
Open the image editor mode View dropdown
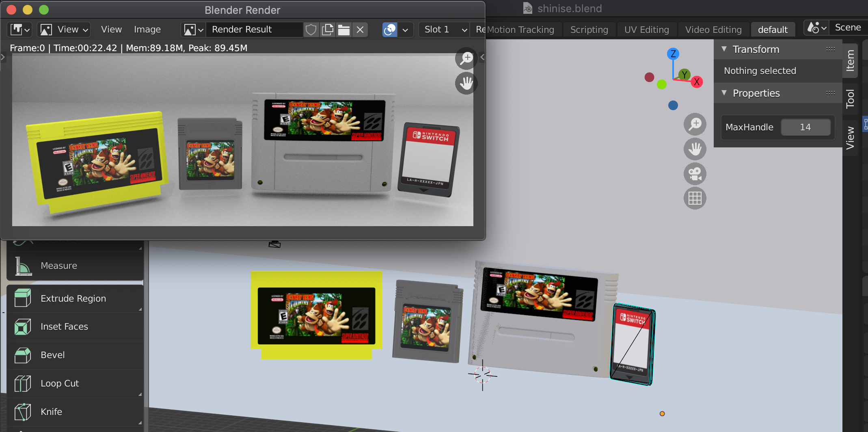[x=63, y=30]
